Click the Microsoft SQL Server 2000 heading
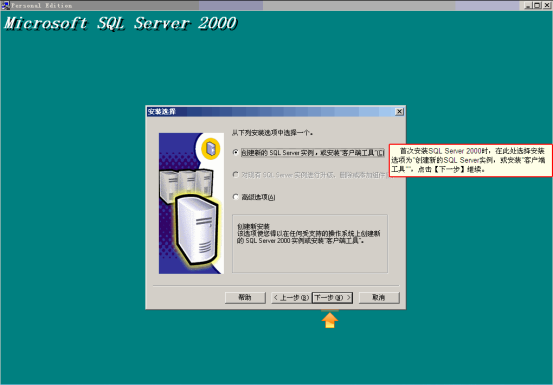The height and width of the screenshot is (385, 553). click(121, 24)
